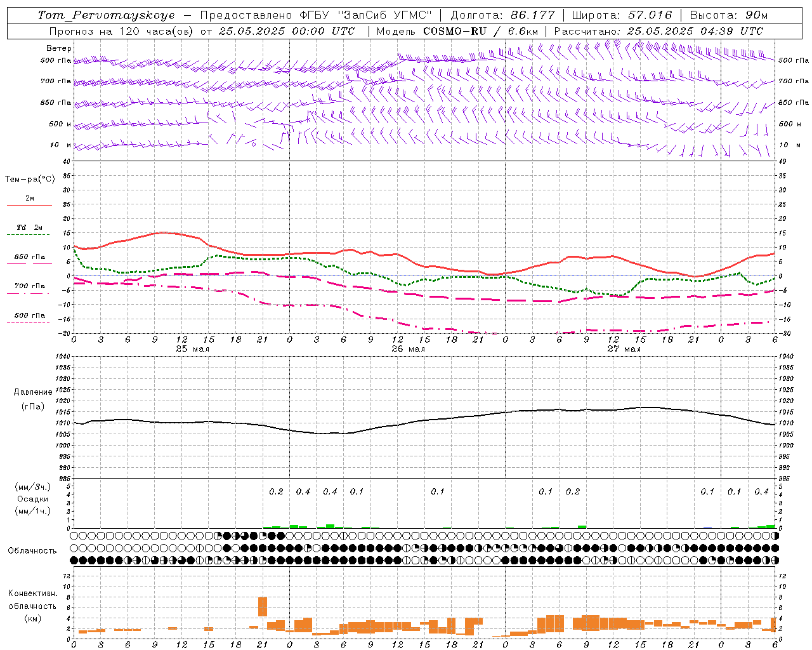Viewport: 812px width, 650px height.
Task: Select the (гПа) pressure unit label
Action: pyautogui.click(x=33, y=406)
